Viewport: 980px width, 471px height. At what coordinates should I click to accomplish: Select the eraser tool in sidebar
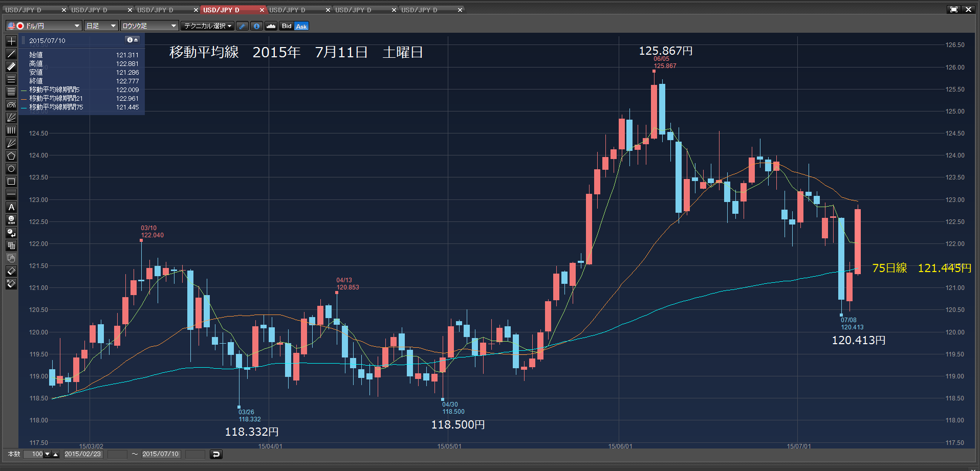[11, 271]
